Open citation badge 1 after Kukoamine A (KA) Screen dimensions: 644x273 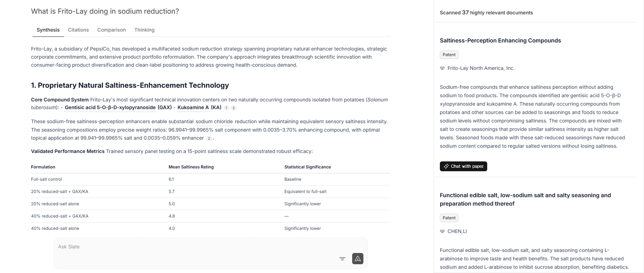click(x=227, y=108)
